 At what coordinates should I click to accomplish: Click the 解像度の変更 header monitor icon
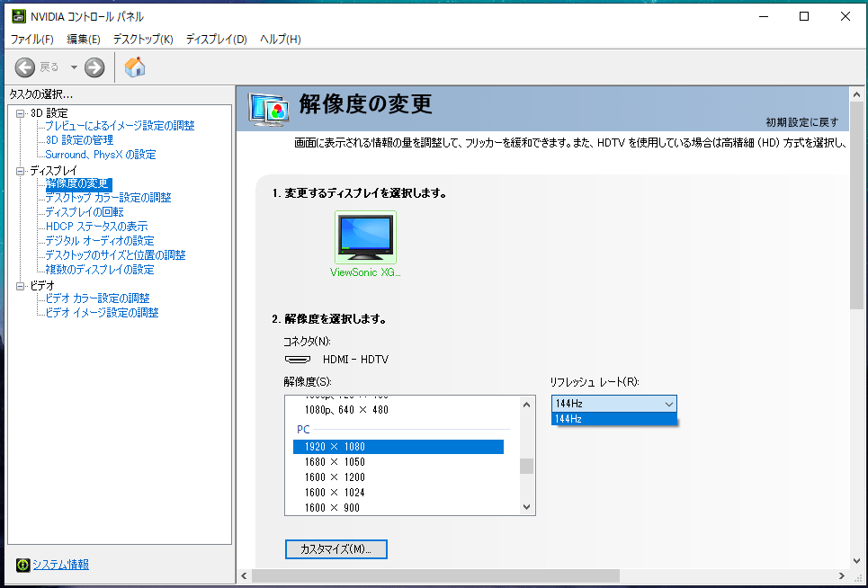click(269, 110)
